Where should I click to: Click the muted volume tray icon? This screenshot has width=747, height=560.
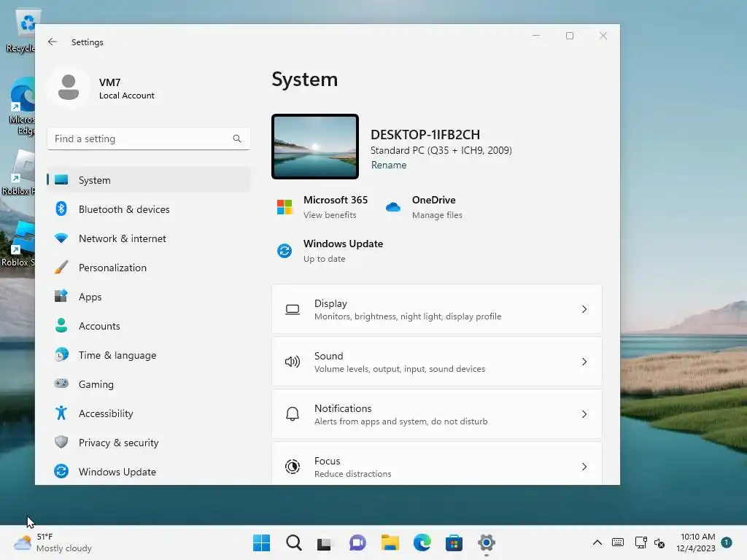[x=659, y=542]
